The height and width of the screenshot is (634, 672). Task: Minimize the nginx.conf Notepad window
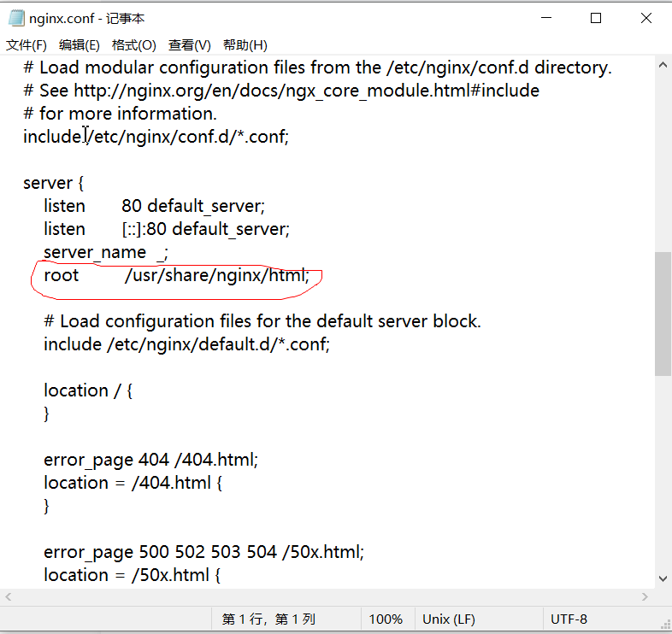pyautogui.click(x=546, y=18)
